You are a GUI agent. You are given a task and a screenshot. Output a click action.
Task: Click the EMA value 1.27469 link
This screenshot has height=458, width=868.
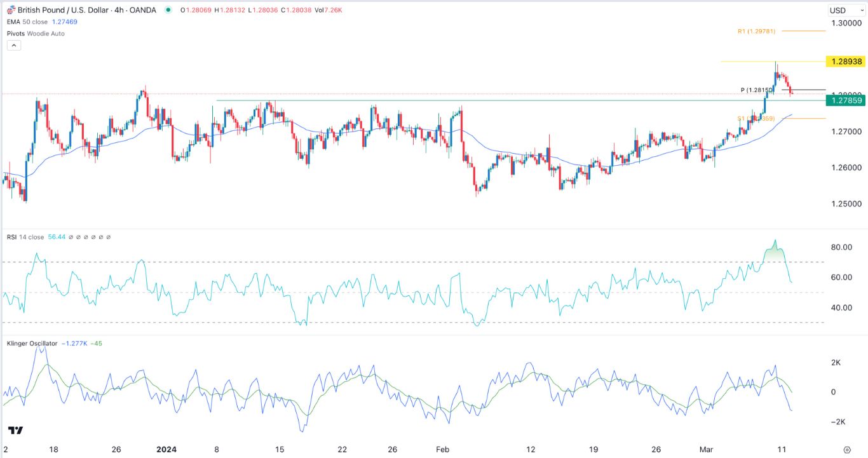(x=64, y=22)
